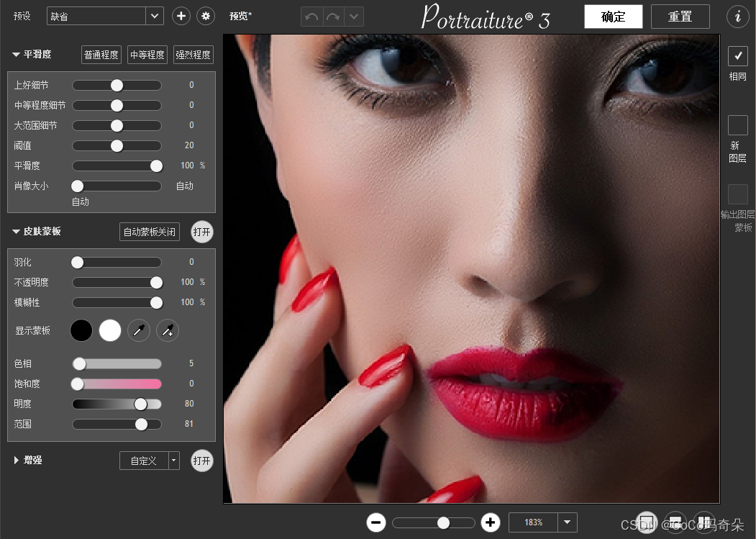Enable the 新图层 checkbox

[738, 125]
